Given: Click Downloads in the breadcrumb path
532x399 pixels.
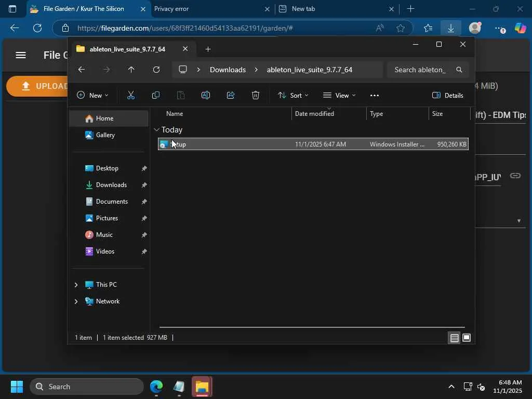Looking at the screenshot, I should (x=228, y=70).
